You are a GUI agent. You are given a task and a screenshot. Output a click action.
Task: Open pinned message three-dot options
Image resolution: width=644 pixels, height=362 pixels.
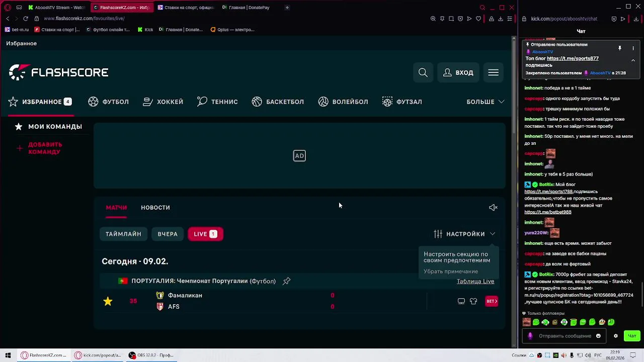(x=633, y=48)
